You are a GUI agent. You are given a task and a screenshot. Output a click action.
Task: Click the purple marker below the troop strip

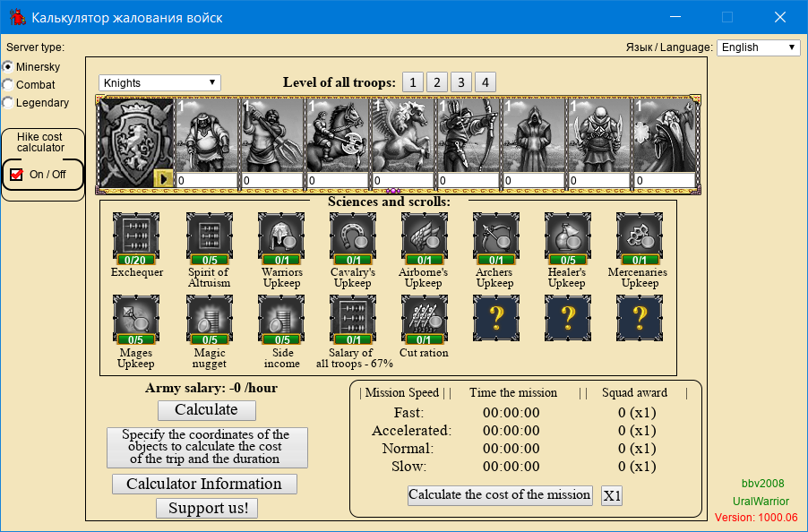(x=392, y=191)
